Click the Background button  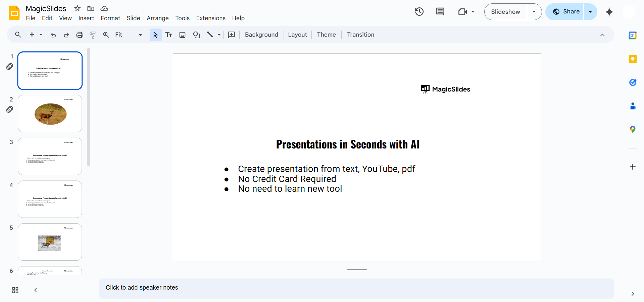click(261, 35)
